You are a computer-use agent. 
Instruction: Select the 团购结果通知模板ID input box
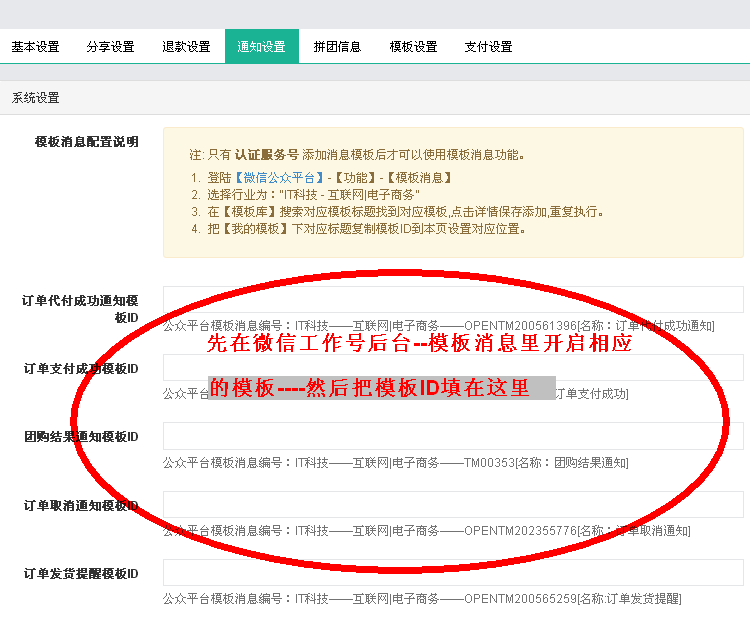[453, 436]
